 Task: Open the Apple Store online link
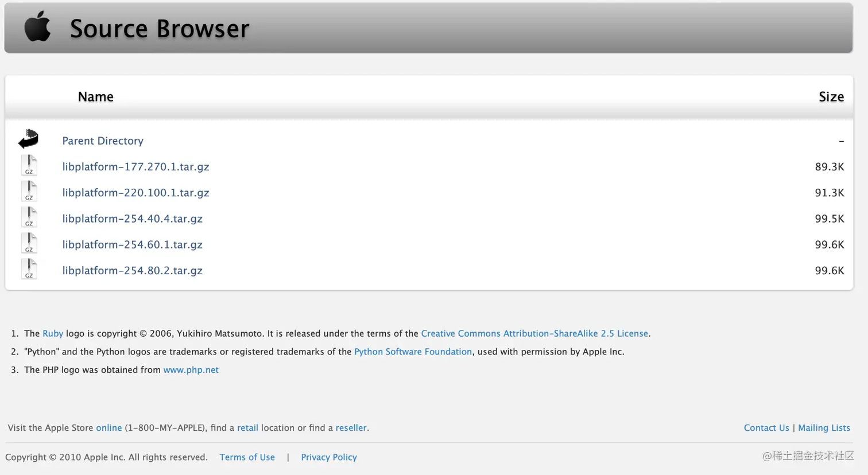[x=109, y=428]
